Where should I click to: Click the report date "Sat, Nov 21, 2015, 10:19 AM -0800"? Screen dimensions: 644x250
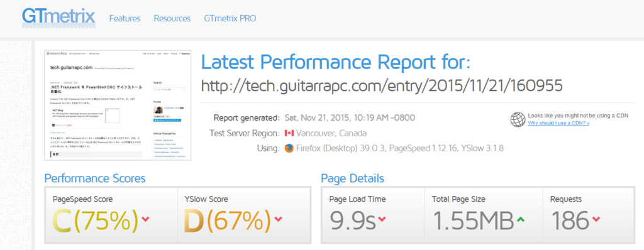[x=350, y=118]
